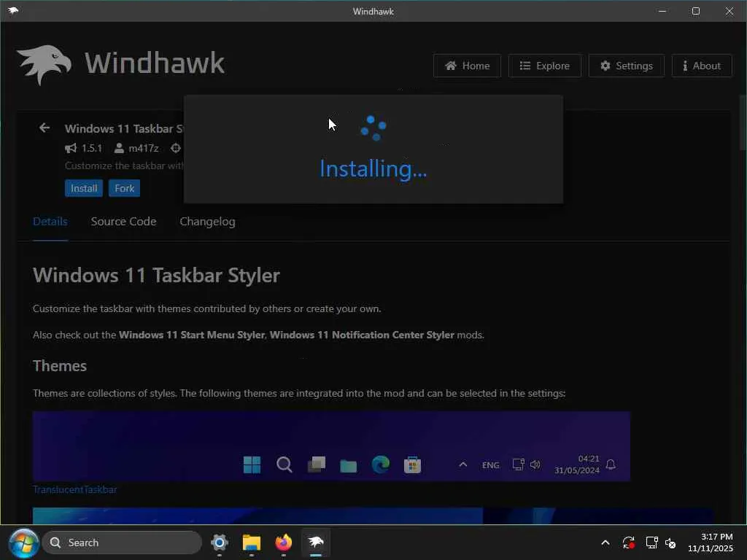
Task: Fork the Windows 11 Taskbar Styler mod
Action: (124, 188)
